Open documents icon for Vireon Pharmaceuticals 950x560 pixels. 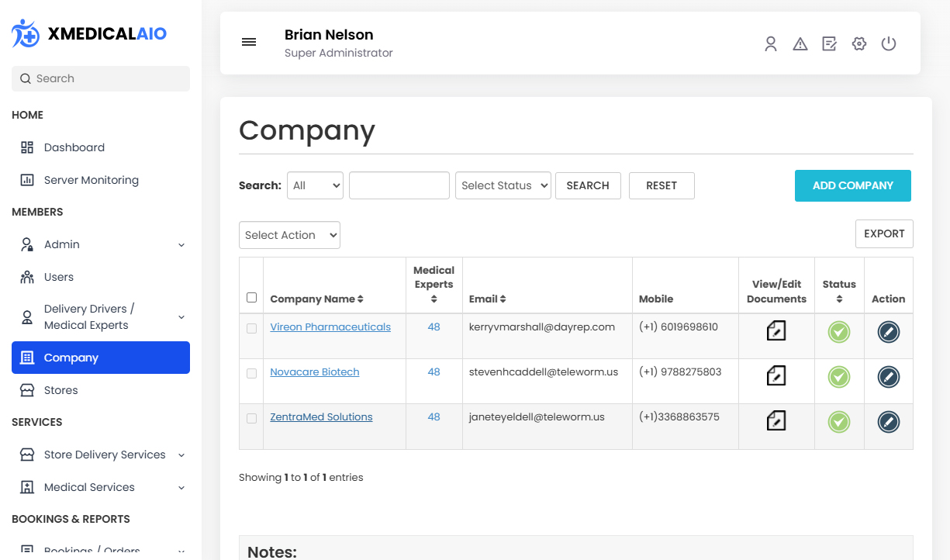[x=776, y=331]
